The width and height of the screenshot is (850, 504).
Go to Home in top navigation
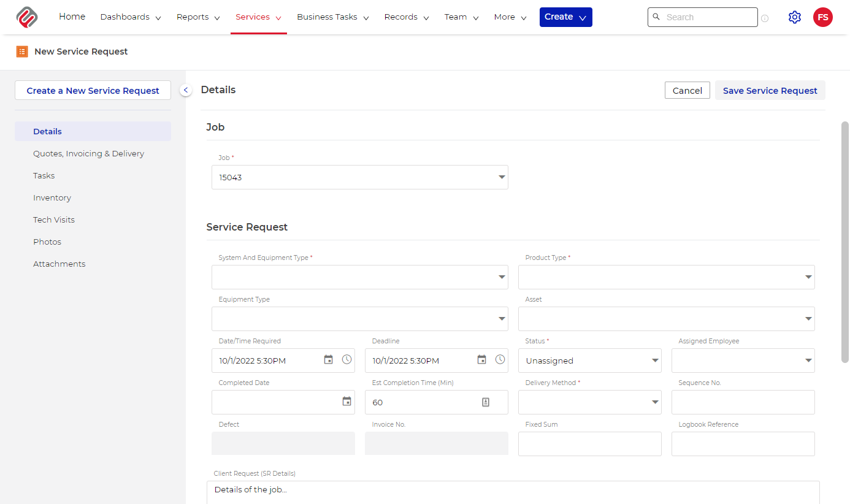point(72,17)
